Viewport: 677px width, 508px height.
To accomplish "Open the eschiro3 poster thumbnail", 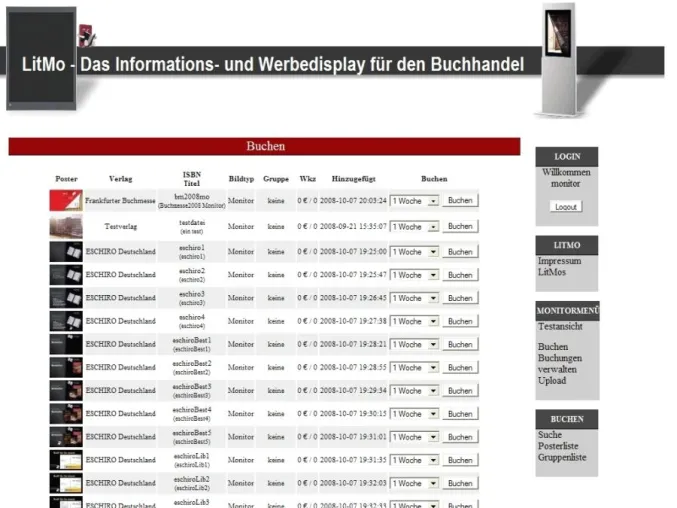I will pyautogui.click(x=66, y=298).
